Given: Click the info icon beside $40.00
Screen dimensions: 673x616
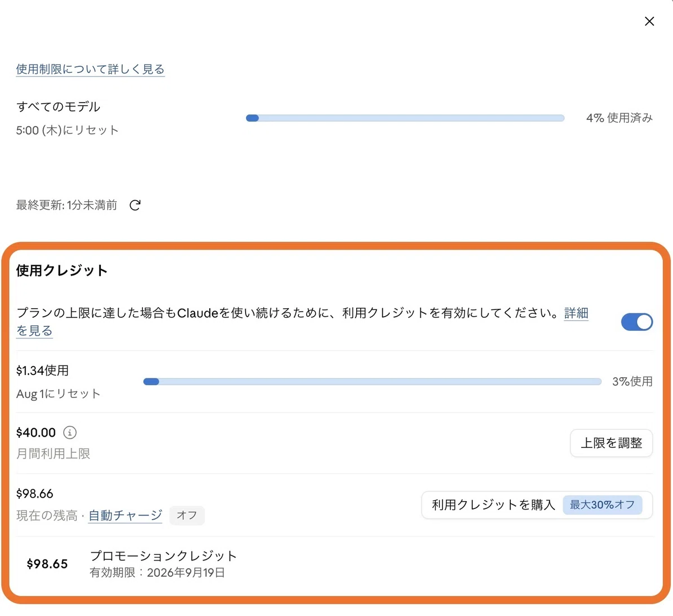Looking at the screenshot, I should click(70, 432).
